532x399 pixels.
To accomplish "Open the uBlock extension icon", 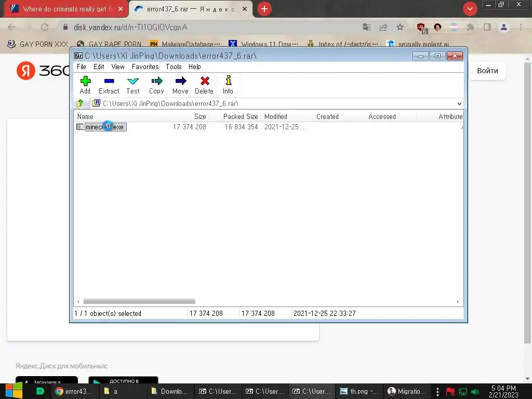I will (x=422, y=28).
